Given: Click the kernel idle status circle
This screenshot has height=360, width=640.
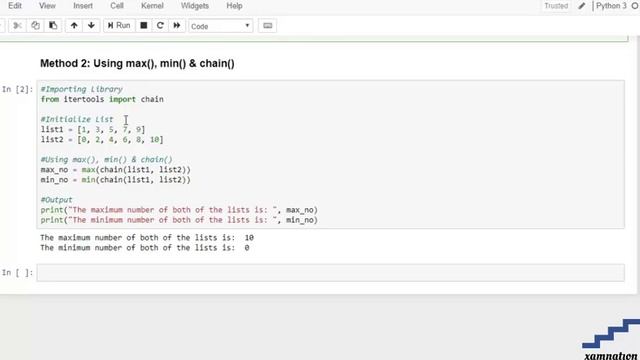Looking at the screenshot, I should tap(635, 6).
